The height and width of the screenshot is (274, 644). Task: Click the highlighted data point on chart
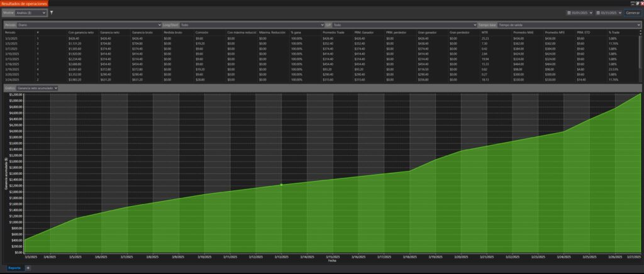281,185
